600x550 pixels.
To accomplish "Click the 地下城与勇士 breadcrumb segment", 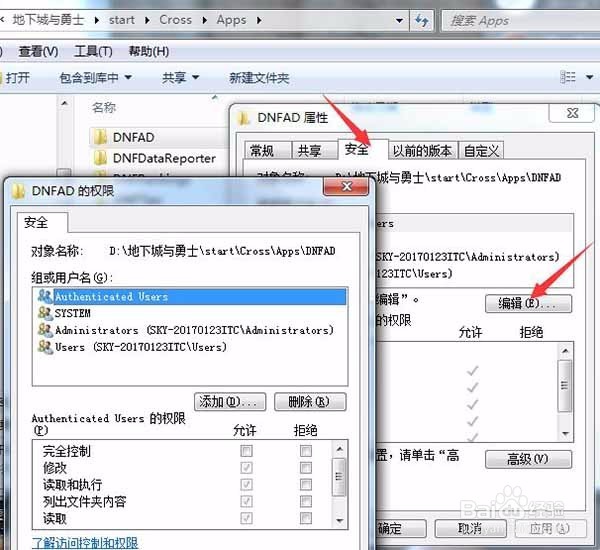I will point(48,20).
